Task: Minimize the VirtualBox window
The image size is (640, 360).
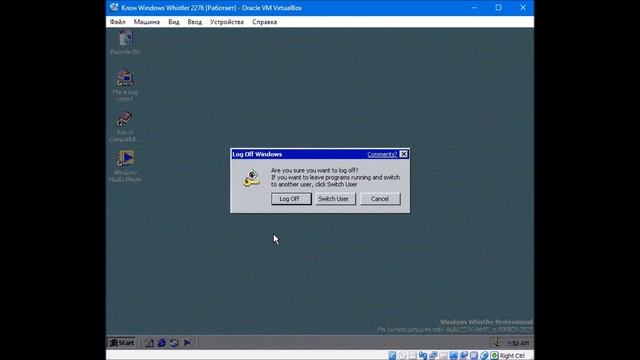Action: pyautogui.click(x=474, y=8)
